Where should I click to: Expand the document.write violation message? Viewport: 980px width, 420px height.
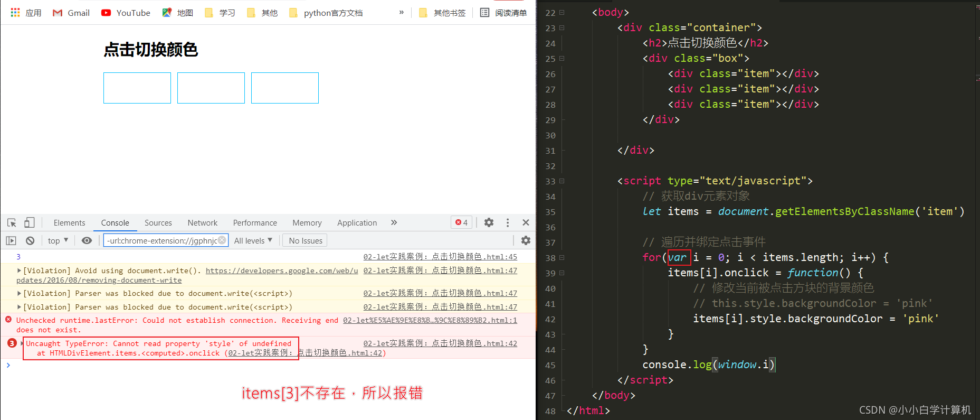pyautogui.click(x=20, y=270)
